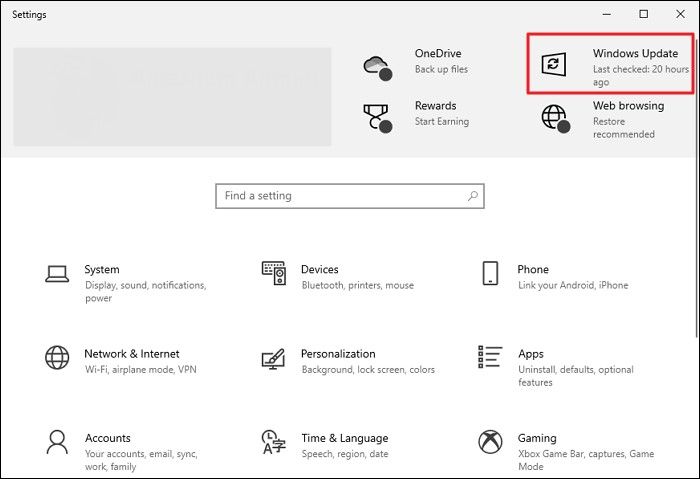
Task: Click the Time & Language icon
Action: click(x=274, y=441)
